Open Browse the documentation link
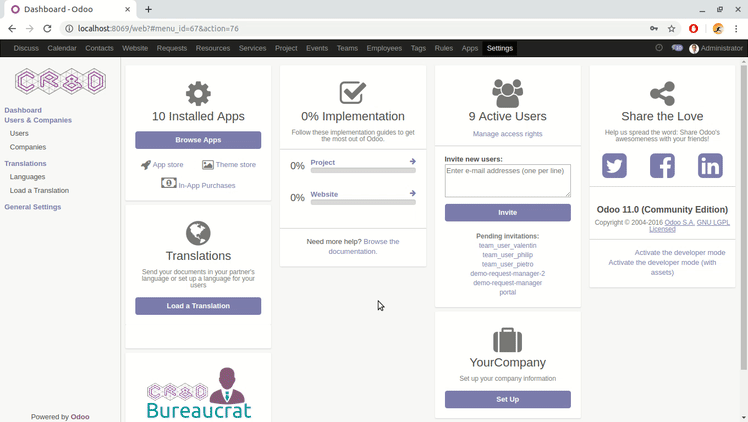The height and width of the screenshot is (422, 748). 364,246
